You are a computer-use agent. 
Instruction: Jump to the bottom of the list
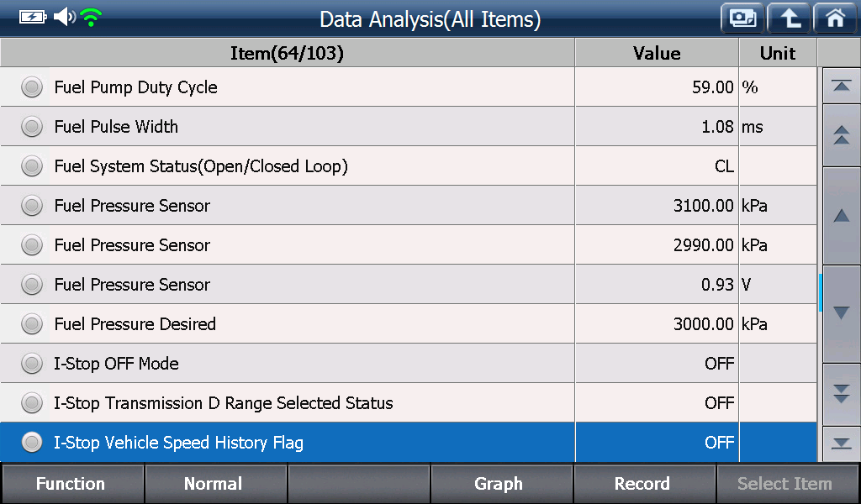pyautogui.click(x=841, y=444)
